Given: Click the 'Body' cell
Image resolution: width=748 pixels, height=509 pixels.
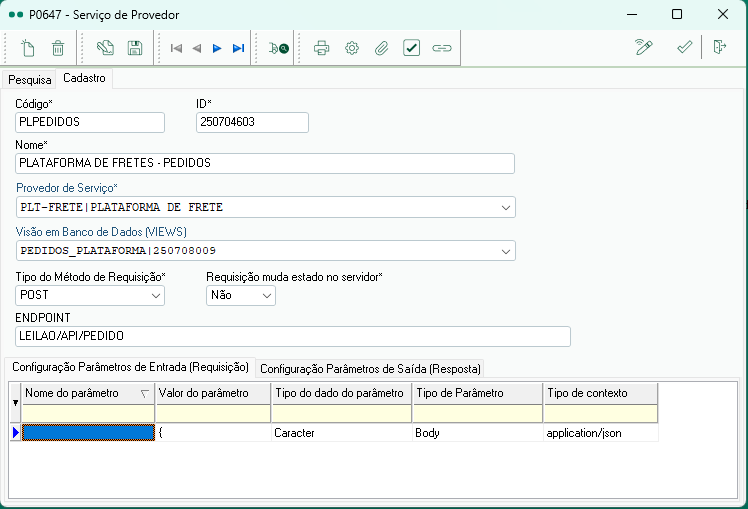Looking at the screenshot, I should click(478, 433).
